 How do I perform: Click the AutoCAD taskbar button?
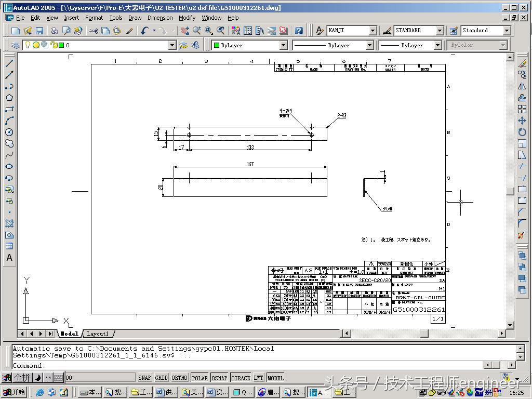click(319, 393)
